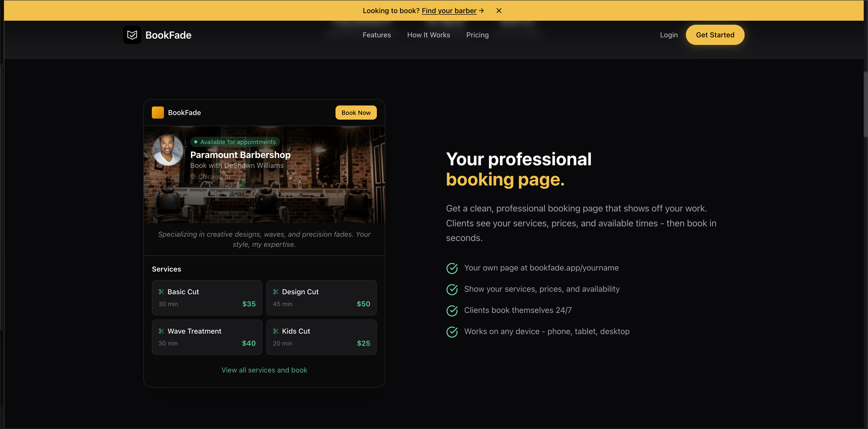The height and width of the screenshot is (429, 868).
Task: Click the BookFade header wordmark text
Action: tap(168, 35)
